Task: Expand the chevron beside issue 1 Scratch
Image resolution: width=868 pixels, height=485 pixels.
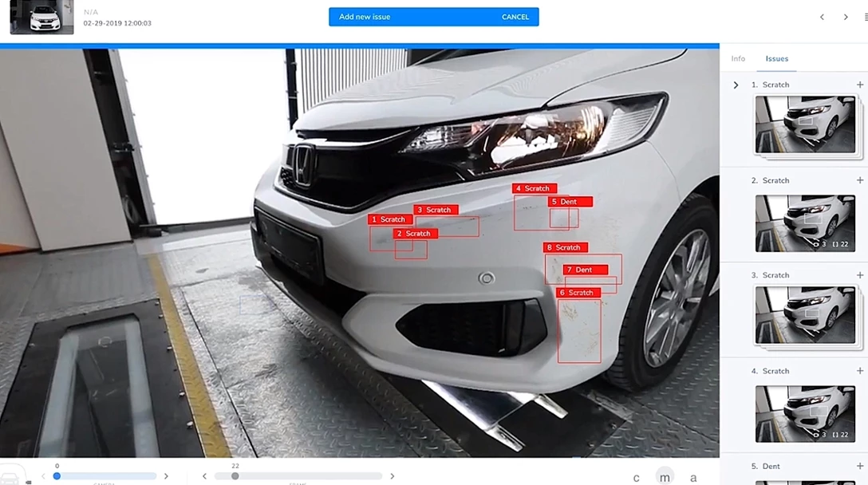Action: [736, 85]
